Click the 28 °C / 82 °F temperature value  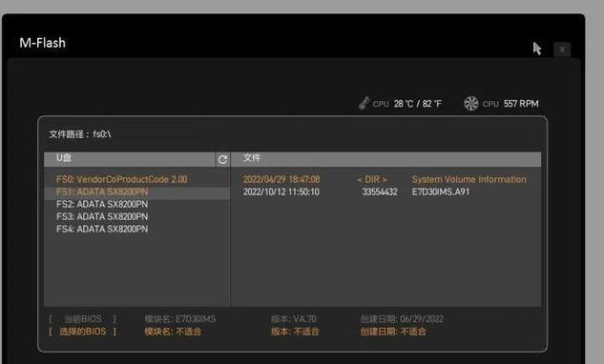418,104
